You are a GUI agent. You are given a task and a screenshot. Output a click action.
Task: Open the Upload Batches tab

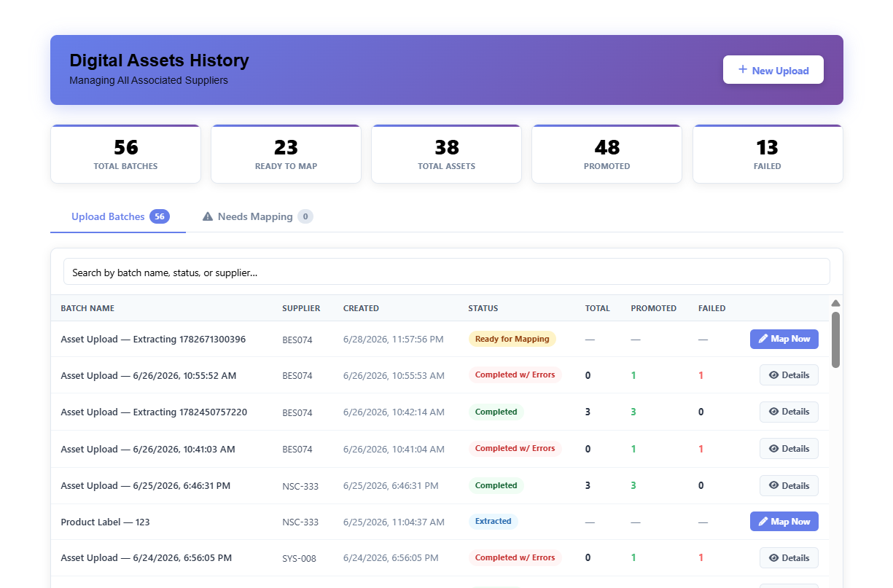[x=118, y=216]
